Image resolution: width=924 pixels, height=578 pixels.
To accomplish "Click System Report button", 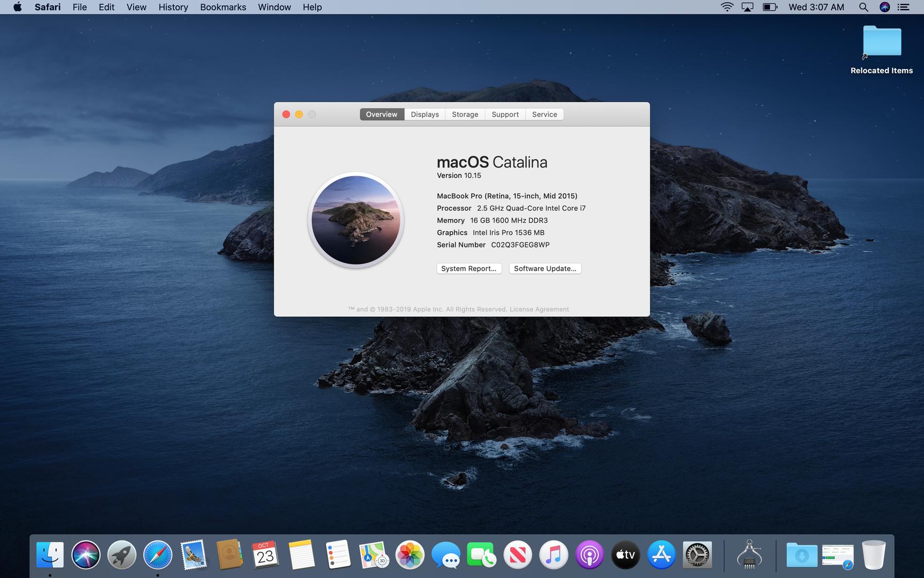I will [x=469, y=268].
